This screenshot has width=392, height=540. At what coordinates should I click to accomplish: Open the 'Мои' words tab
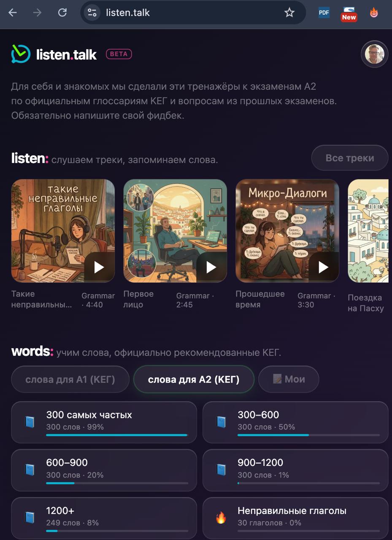(289, 379)
